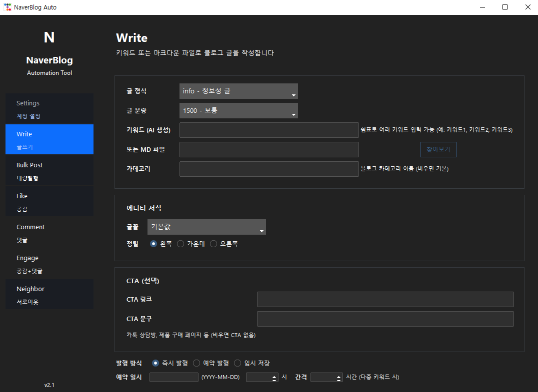Image resolution: width=538 pixels, height=392 pixels.
Task: Open the Settings 계정 설정 page
Action: [49, 109]
